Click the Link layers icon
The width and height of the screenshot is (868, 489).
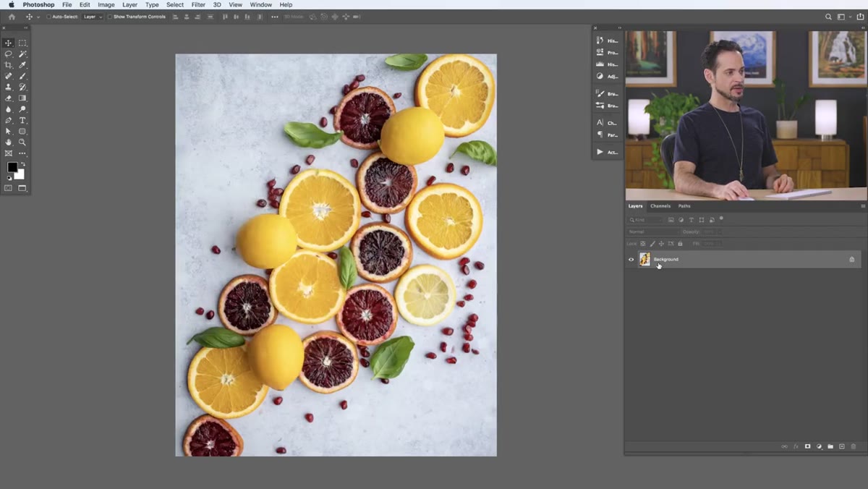(785, 446)
